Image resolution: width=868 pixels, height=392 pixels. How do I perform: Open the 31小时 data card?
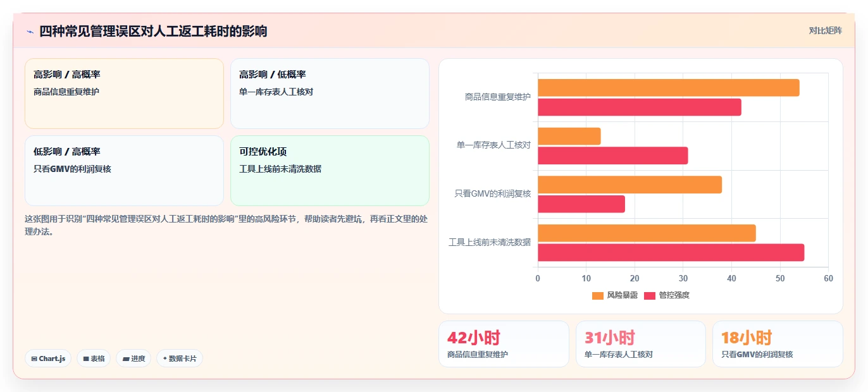641,344
